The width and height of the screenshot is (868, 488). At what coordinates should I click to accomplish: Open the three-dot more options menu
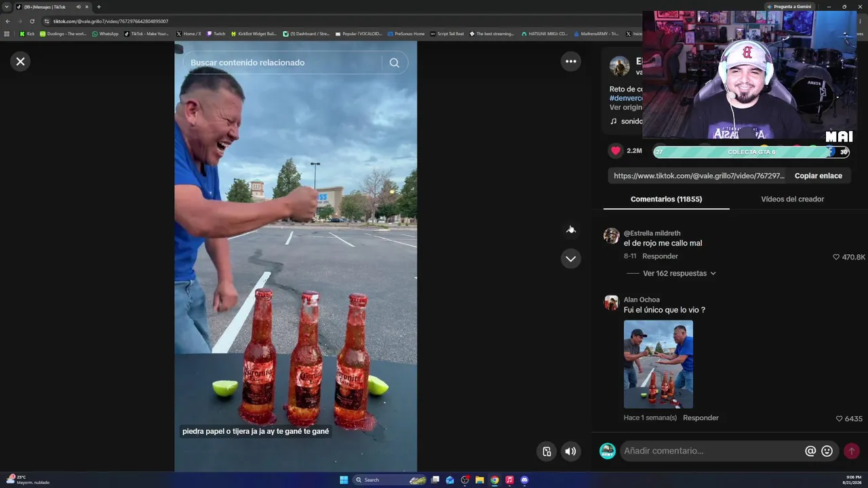[x=571, y=62]
